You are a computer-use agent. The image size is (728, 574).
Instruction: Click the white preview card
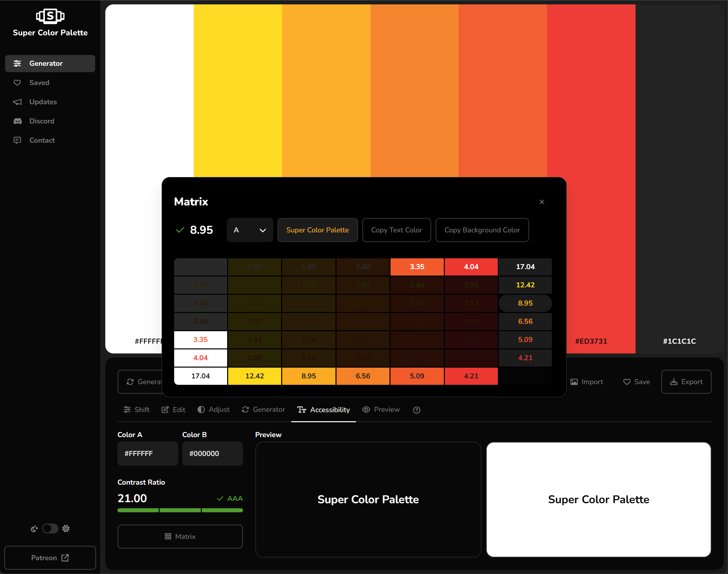pos(598,499)
